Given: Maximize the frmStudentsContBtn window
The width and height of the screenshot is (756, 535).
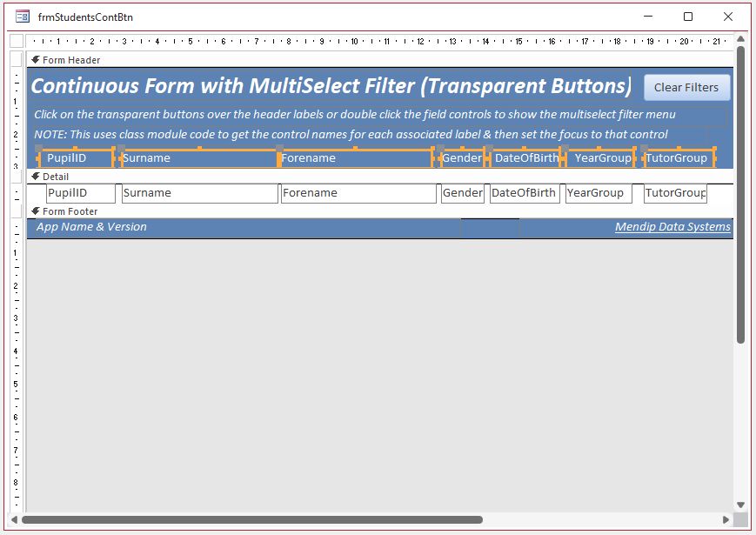Looking at the screenshot, I should (x=688, y=17).
